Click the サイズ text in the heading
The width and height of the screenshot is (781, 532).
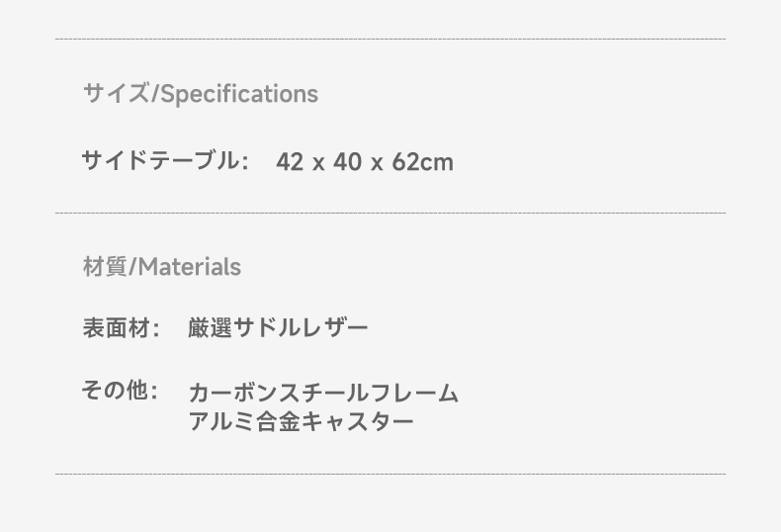[116, 93]
